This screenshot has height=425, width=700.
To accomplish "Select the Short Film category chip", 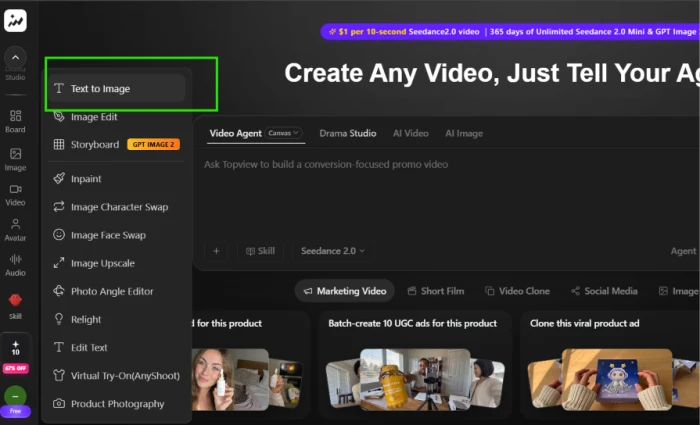I will 436,291.
